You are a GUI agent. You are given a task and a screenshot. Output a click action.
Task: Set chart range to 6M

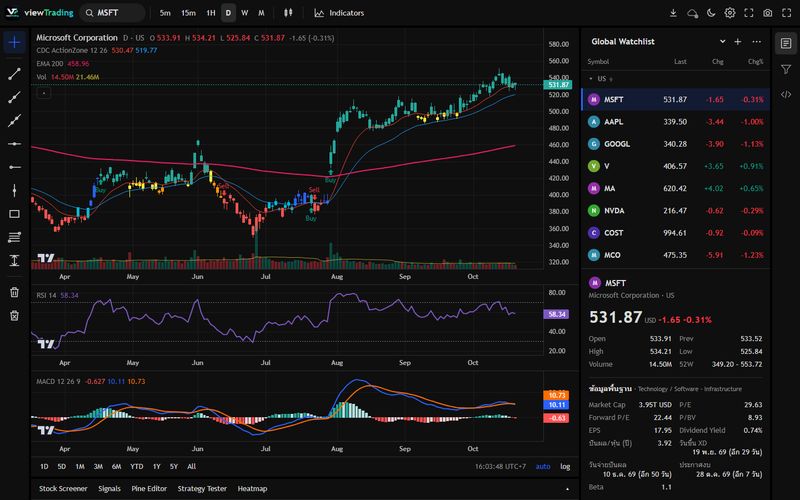point(117,466)
